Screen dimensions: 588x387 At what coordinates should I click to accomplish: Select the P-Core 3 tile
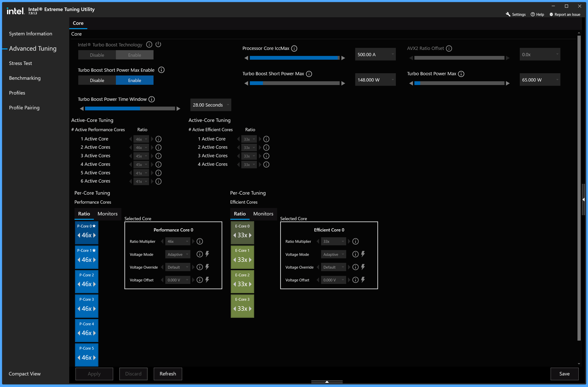pyautogui.click(x=87, y=306)
